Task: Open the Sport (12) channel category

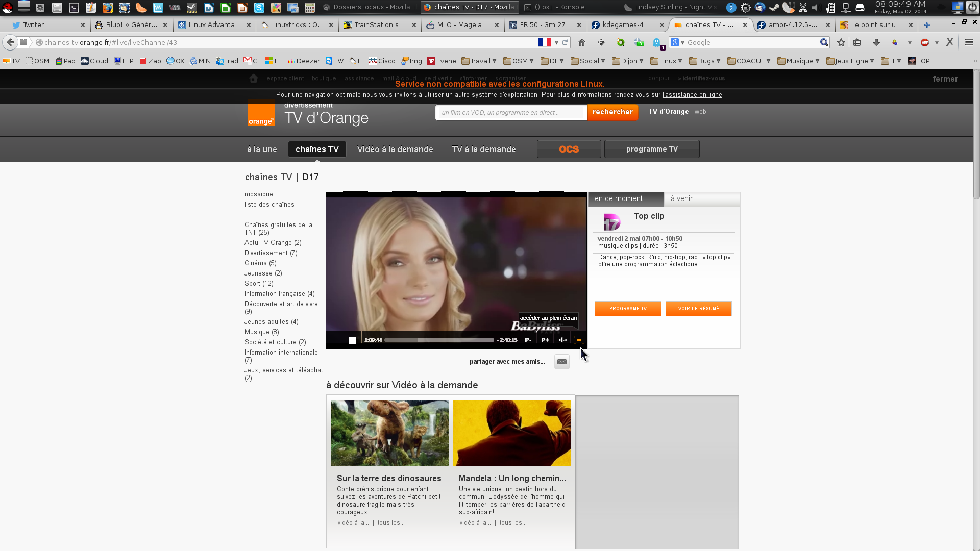Action: point(259,284)
